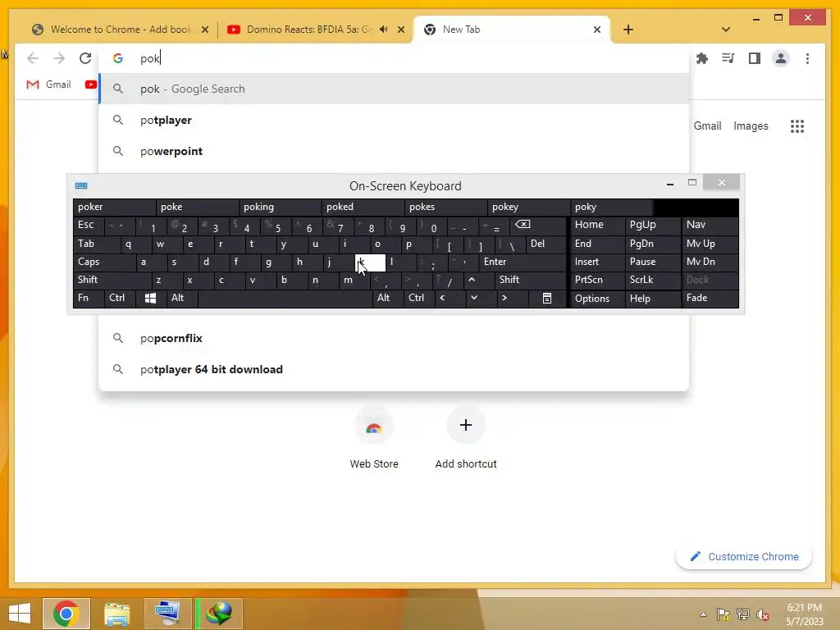Click the muted volume tray icon
Viewport: 840px width, 630px height.
(x=763, y=614)
